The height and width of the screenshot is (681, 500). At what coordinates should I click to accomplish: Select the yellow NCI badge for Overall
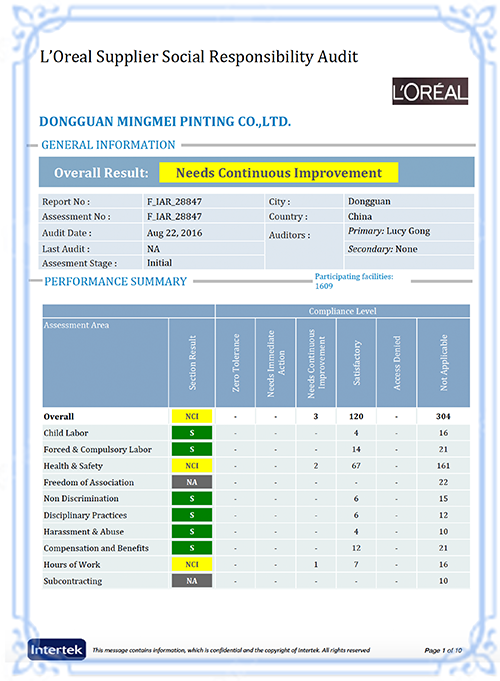coord(192,416)
